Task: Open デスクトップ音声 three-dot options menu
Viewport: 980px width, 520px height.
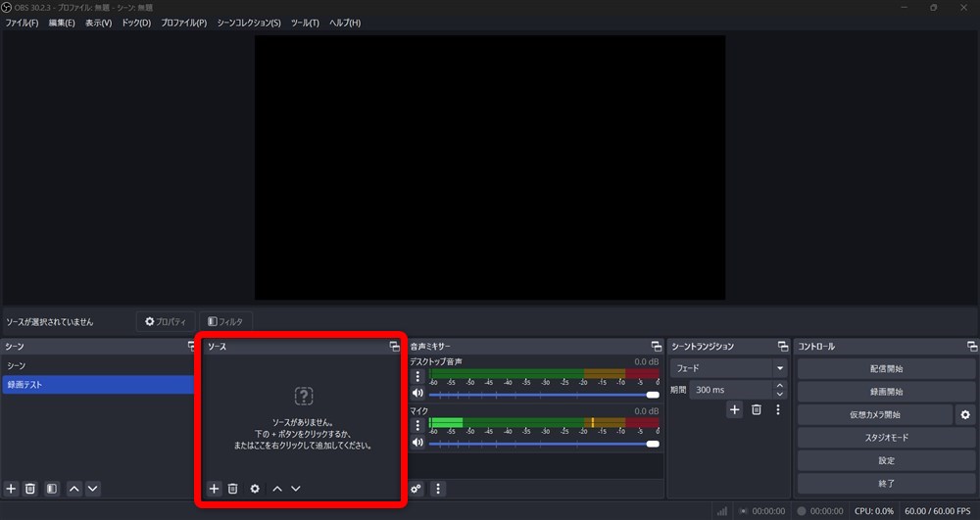Action: click(x=418, y=376)
